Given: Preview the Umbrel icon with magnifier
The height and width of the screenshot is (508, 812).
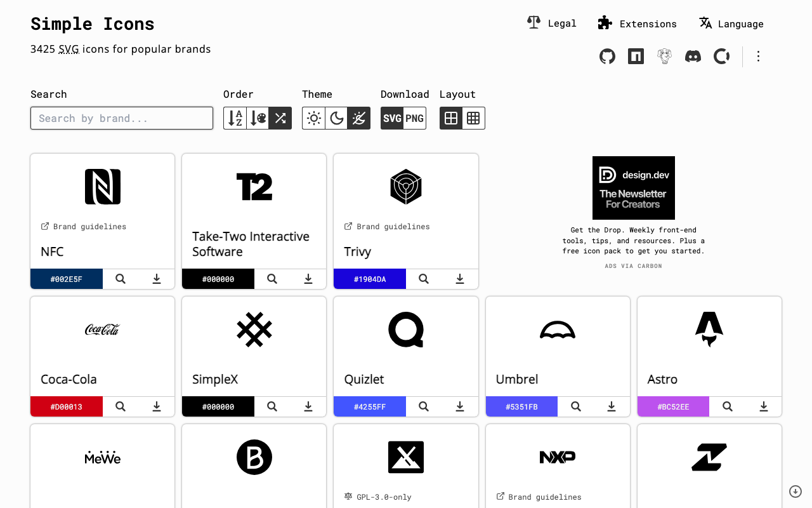Looking at the screenshot, I should click(x=576, y=406).
